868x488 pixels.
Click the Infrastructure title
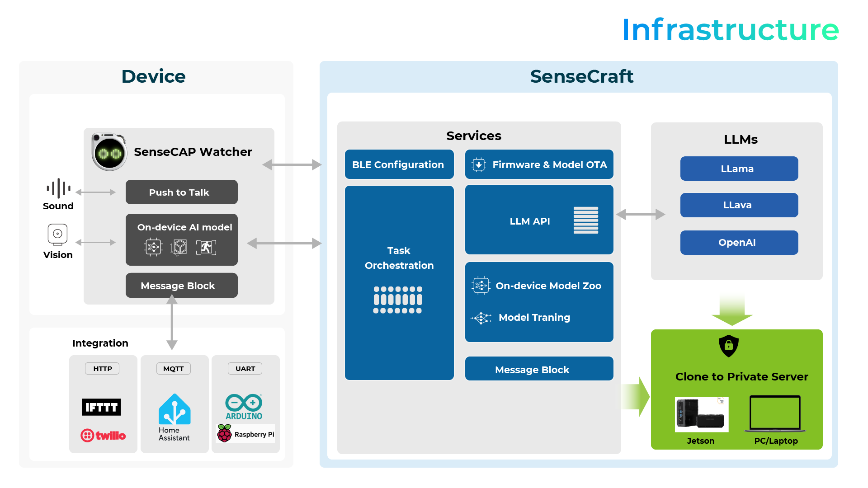pyautogui.click(x=731, y=30)
